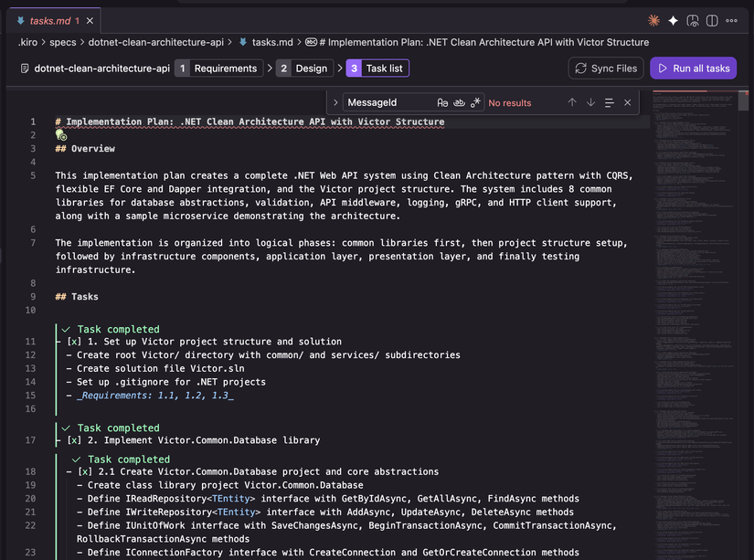Click the [x] checkbox of task 2
Image resolution: width=754 pixels, height=560 pixels.
(74, 439)
